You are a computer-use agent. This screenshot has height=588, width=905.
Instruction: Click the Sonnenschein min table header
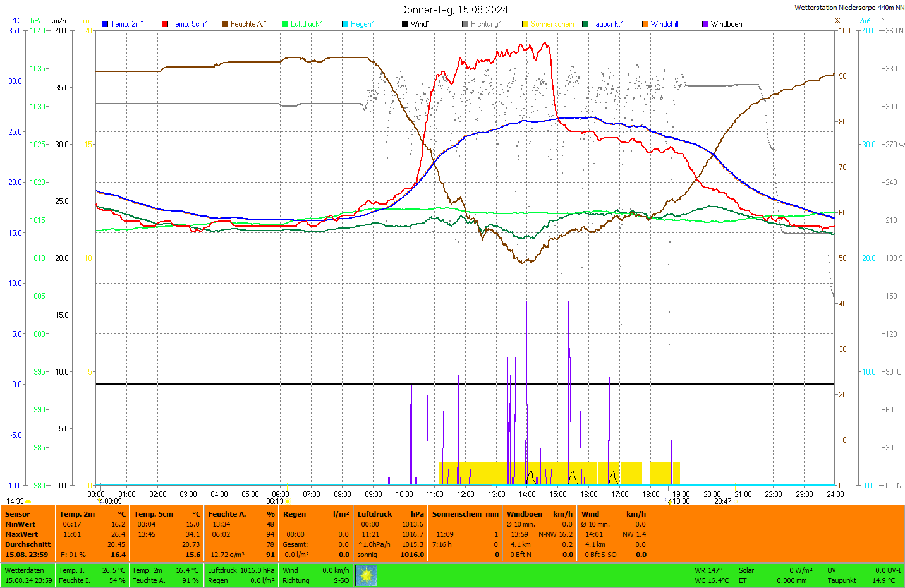465,514
